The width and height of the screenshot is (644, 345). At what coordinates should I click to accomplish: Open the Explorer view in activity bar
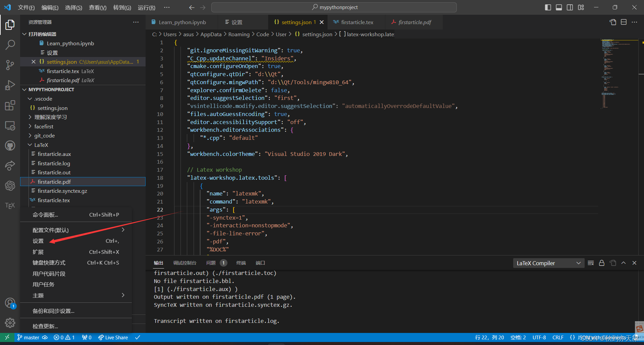click(10, 24)
